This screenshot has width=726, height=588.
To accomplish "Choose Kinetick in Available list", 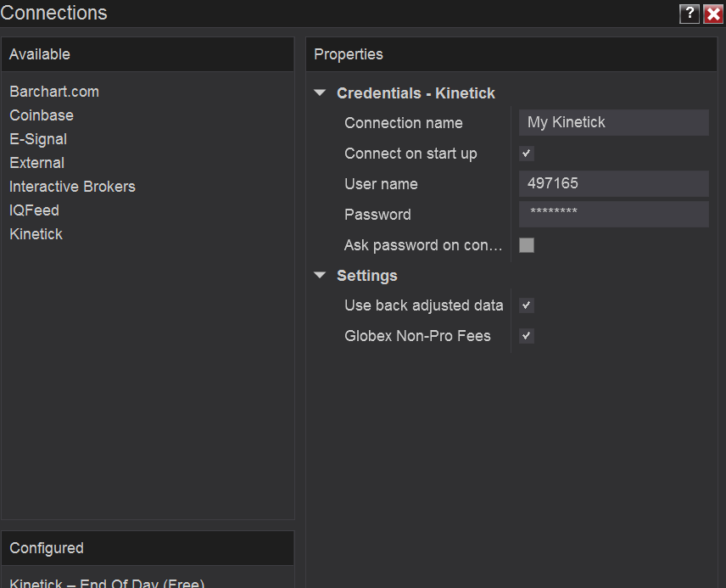I will click(x=36, y=234).
